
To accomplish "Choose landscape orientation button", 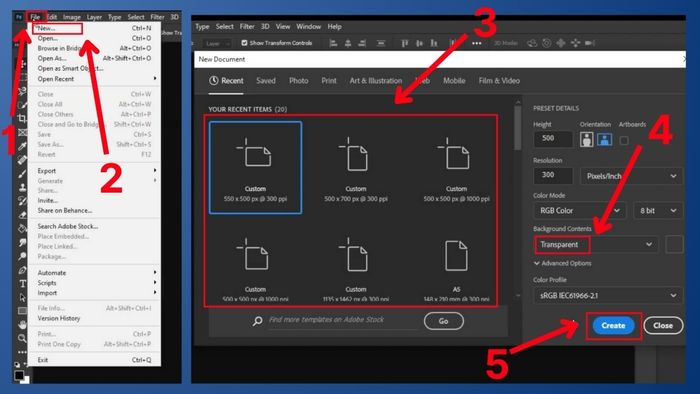I will click(604, 139).
